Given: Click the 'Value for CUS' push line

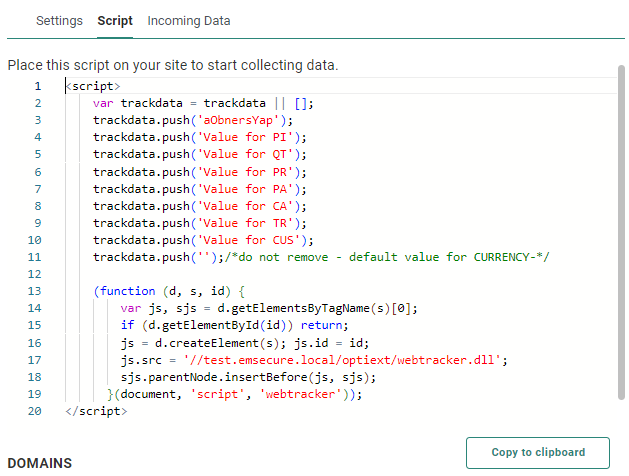Looking at the screenshot, I should tap(203, 239).
